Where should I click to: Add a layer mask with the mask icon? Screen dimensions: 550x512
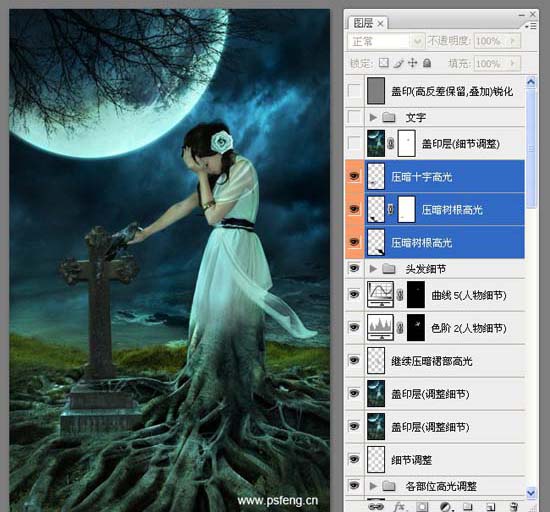422,507
